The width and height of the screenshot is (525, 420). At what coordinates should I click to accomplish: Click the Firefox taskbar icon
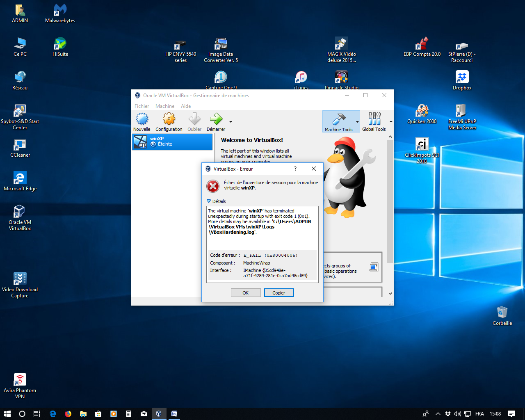68,414
